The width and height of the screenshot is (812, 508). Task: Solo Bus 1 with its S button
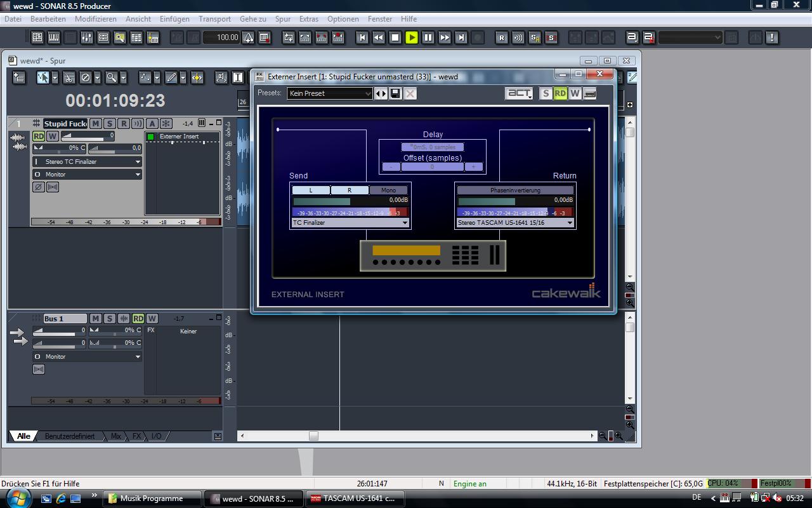[109, 318]
